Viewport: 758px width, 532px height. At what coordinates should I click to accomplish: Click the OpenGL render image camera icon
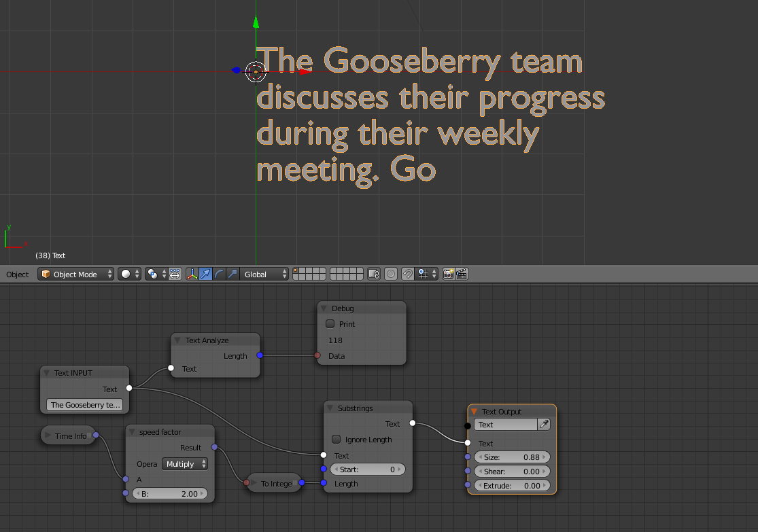[x=448, y=274]
